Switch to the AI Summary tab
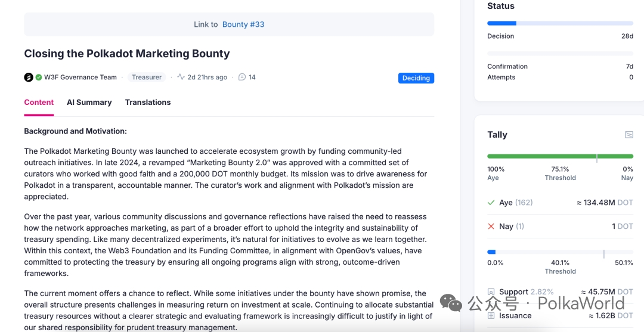Image resolution: width=644 pixels, height=332 pixels. pyautogui.click(x=89, y=103)
